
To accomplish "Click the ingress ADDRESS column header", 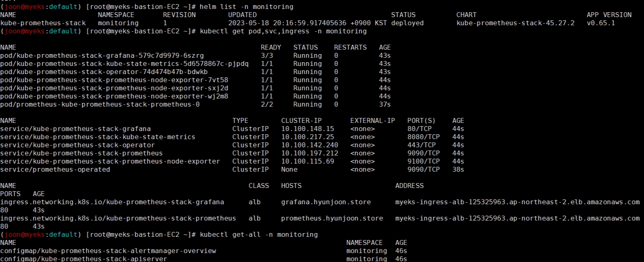I will tap(409, 186).
